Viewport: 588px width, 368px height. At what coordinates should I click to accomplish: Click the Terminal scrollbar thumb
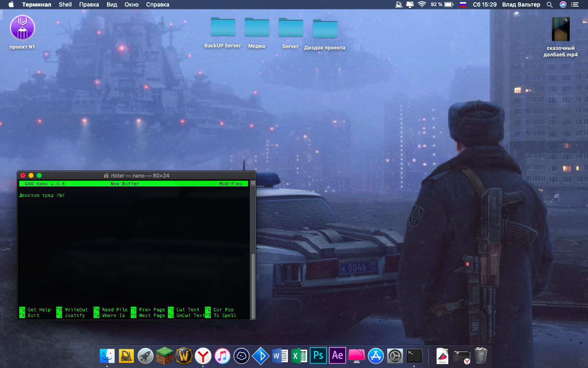253,286
